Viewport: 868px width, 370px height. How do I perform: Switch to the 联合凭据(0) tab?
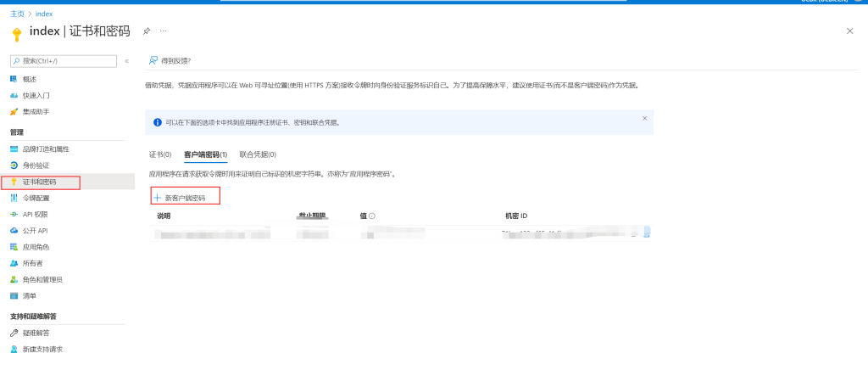(258, 154)
